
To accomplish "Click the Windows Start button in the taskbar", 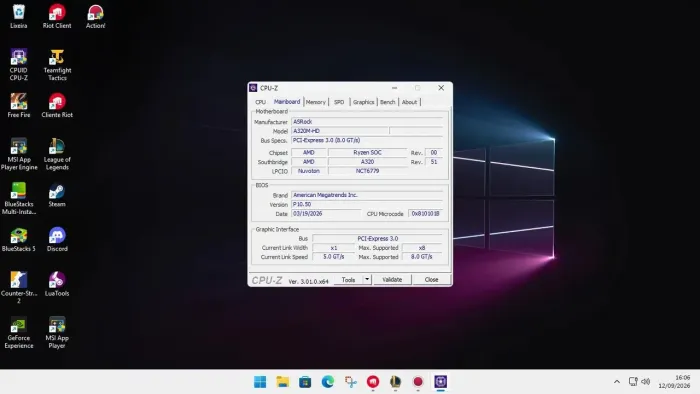I will (x=260, y=382).
